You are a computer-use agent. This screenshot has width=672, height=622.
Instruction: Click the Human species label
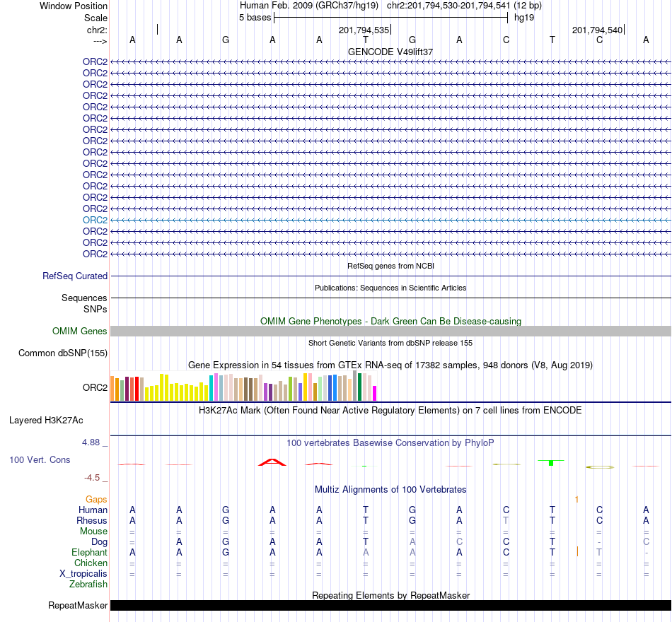coord(93,510)
